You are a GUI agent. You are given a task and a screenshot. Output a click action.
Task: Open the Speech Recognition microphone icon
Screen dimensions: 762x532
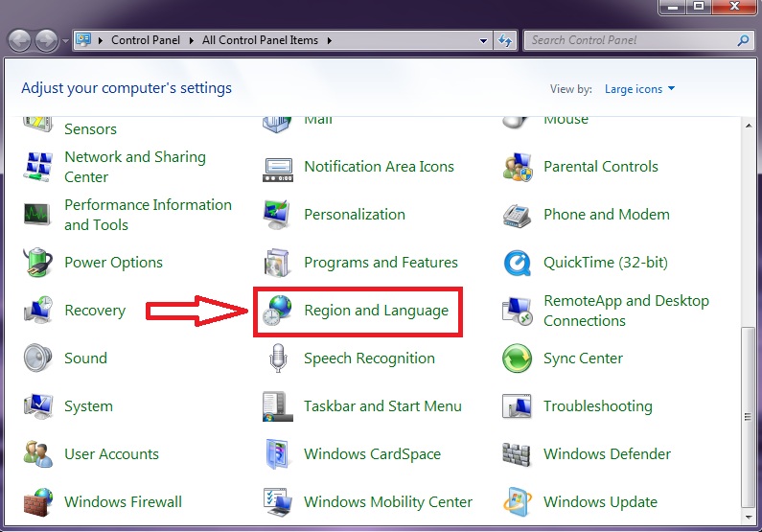click(x=278, y=359)
